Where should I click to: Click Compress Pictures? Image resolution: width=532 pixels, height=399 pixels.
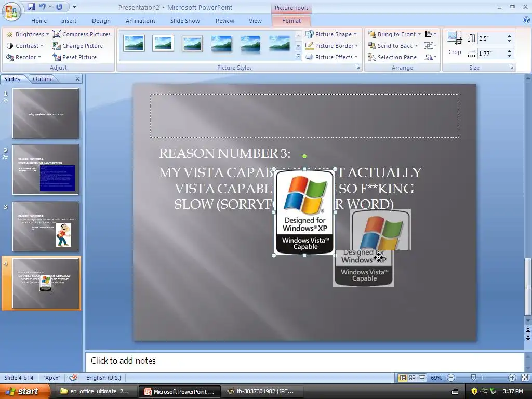coord(82,34)
